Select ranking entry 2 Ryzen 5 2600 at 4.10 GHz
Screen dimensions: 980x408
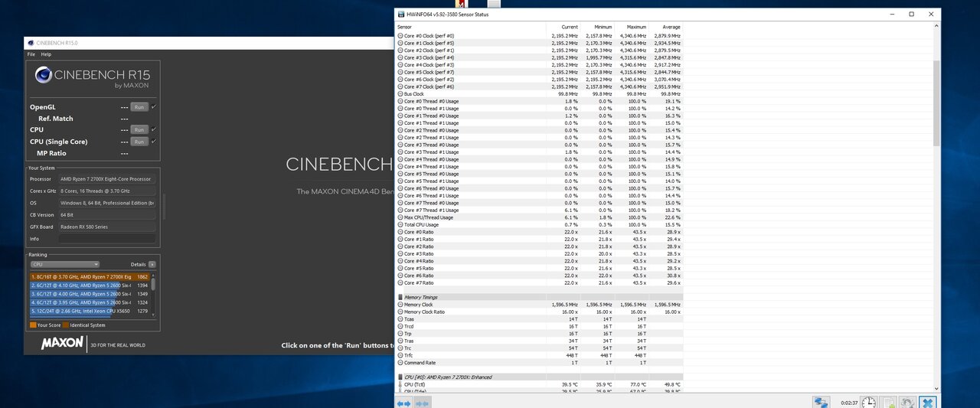[89, 285]
